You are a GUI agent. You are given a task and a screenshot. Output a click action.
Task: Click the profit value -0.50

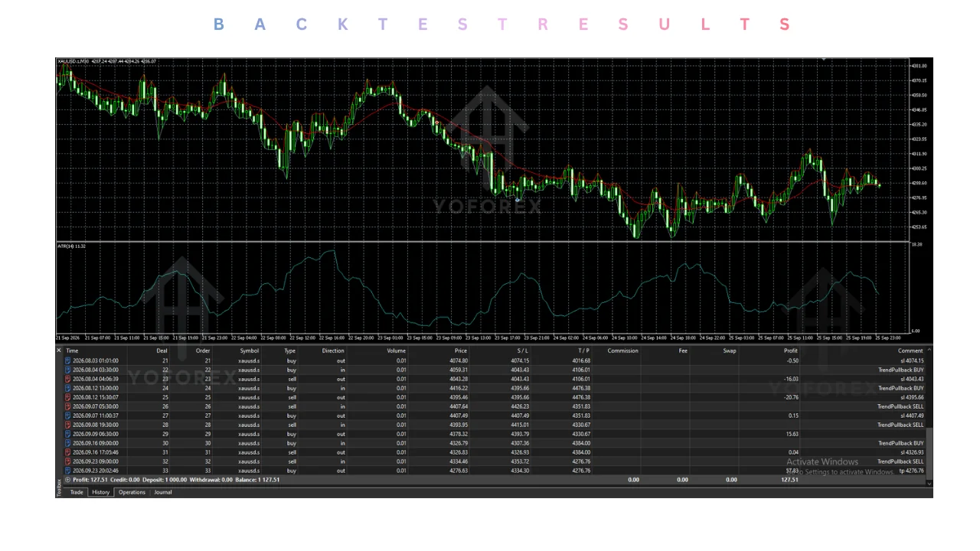(792, 360)
